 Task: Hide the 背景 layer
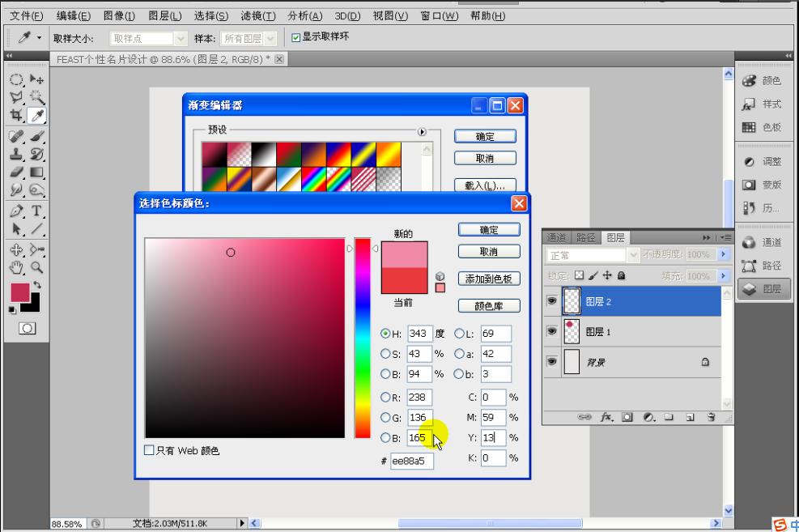(x=551, y=361)
